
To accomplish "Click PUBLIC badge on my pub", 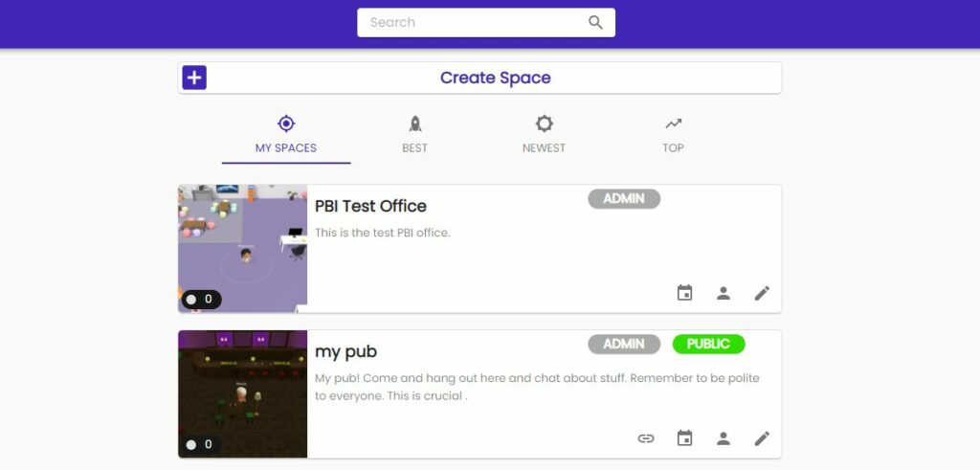I will 709,344.
